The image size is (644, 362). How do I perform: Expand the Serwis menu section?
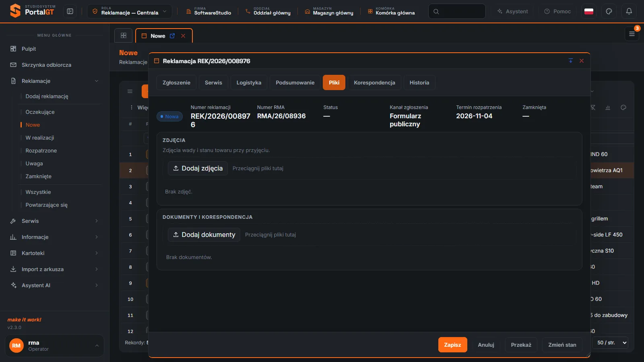tap(55, 221)
